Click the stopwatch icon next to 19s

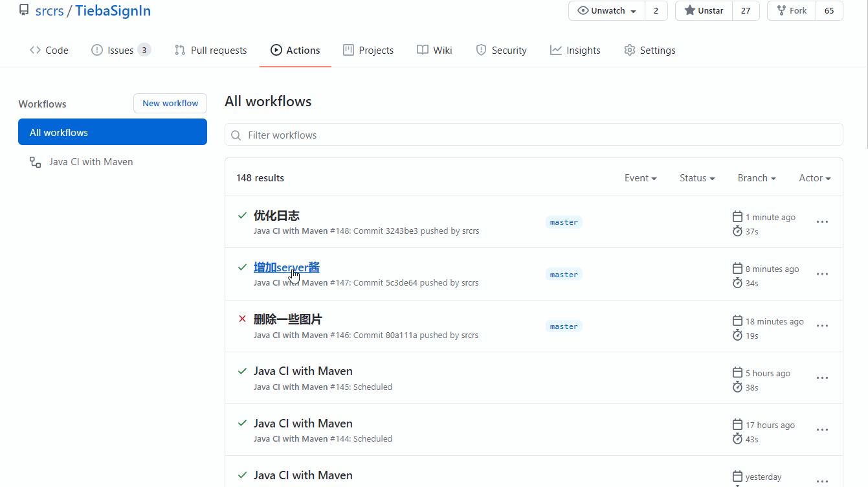click(737, 335)
